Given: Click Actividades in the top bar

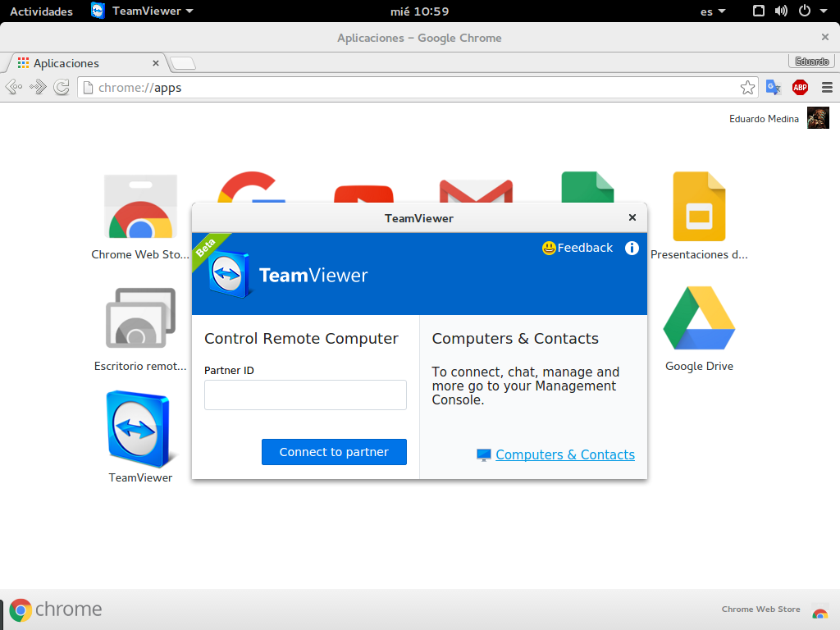Looking at the screenshot, I should [x=41, y=11].
